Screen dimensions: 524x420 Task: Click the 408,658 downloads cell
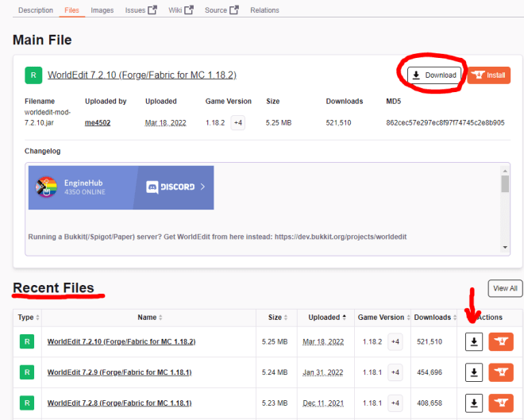pyautogui.click(x=430, y=403)
